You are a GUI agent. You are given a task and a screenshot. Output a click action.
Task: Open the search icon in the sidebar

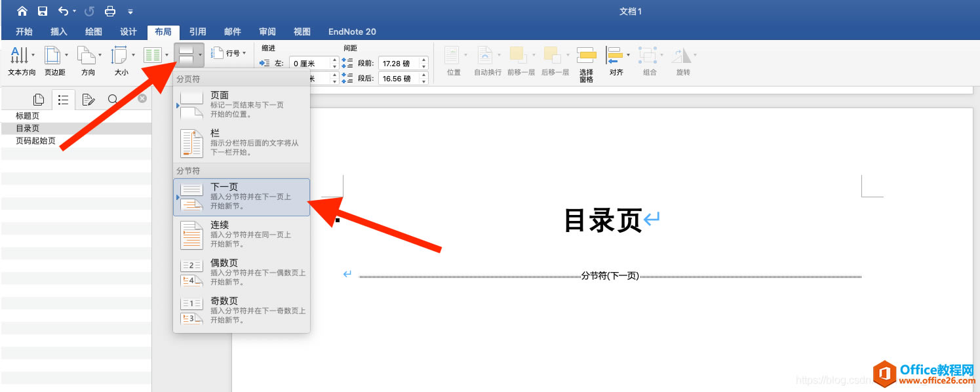click(113, 99)
